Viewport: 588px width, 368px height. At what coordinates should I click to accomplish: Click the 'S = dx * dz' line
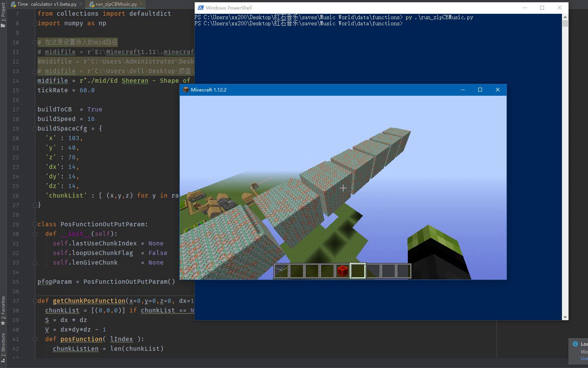(x=66, y=320)
